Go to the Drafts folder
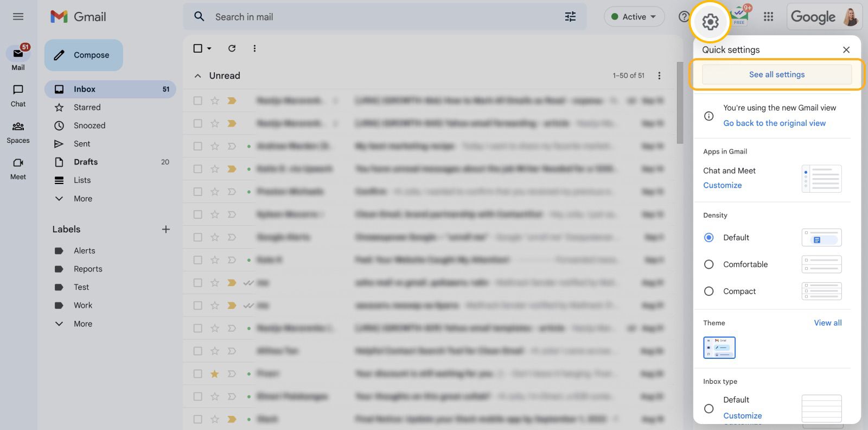Image resolution: width=868 pixels, height=430 pixels. click(86, 162)
